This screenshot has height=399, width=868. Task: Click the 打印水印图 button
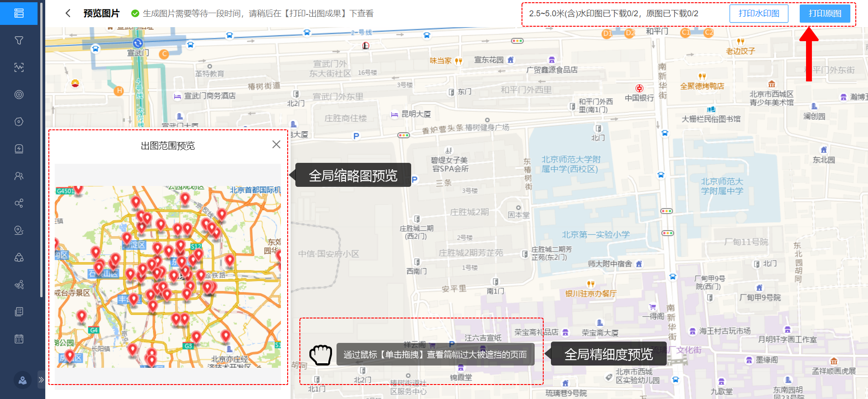(x=759, y=14)
